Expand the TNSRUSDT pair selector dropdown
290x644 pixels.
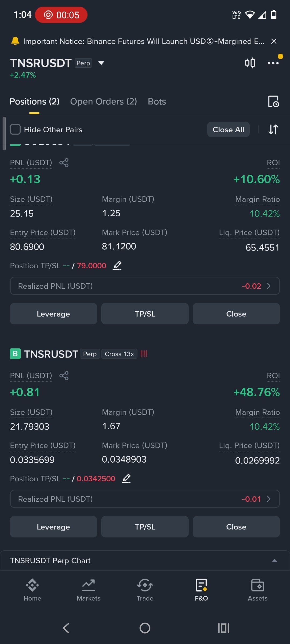click(x=101, y=63)
